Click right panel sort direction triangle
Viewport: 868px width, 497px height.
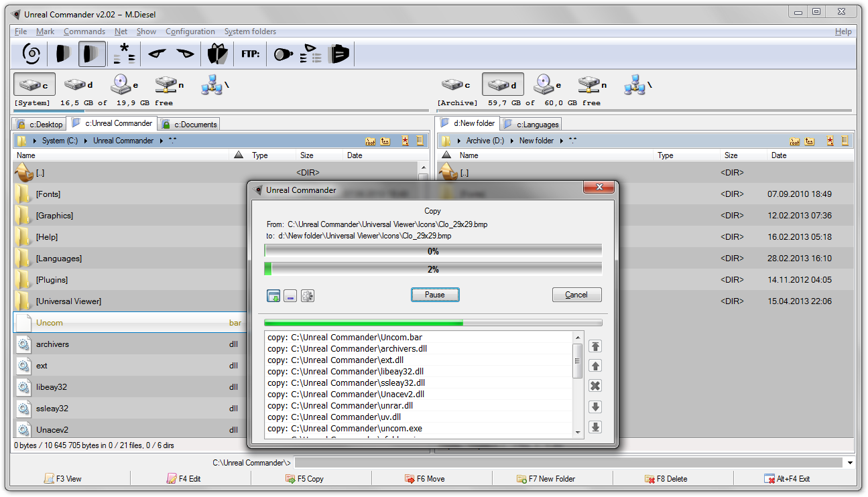[447, 155]
